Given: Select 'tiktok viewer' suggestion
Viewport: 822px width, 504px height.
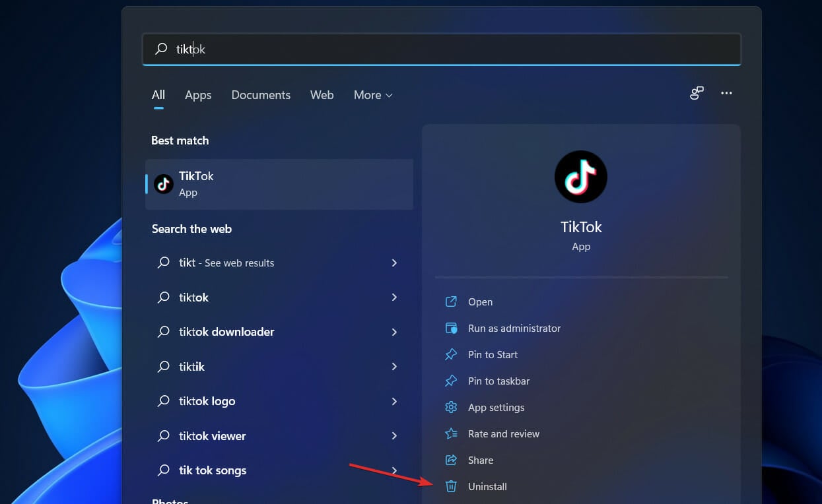Looking at the screenshot, I should (279, 436).
